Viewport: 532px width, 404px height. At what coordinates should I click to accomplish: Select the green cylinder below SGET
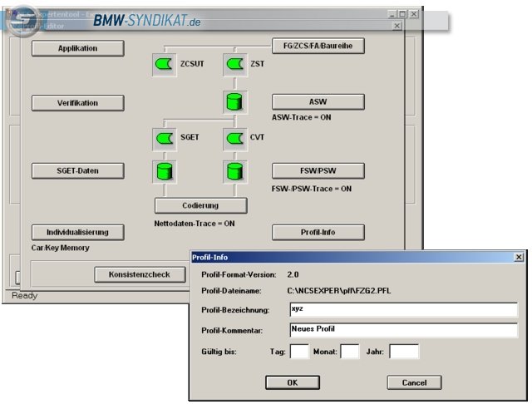[x=165, y=171]
